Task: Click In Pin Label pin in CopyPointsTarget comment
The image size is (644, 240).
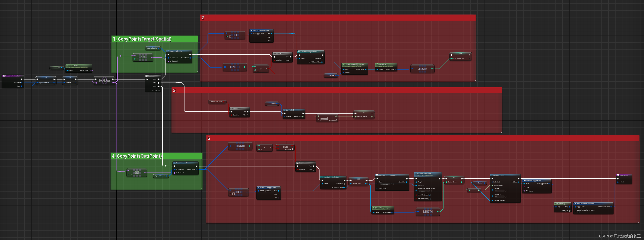Action: (168, 61)
